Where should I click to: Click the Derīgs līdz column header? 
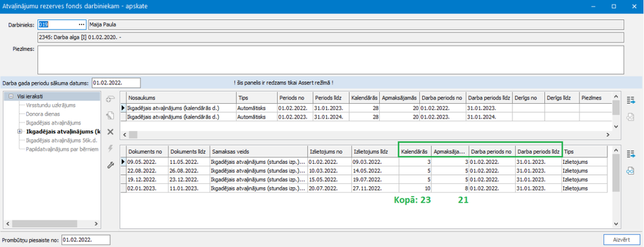(562, 98)
